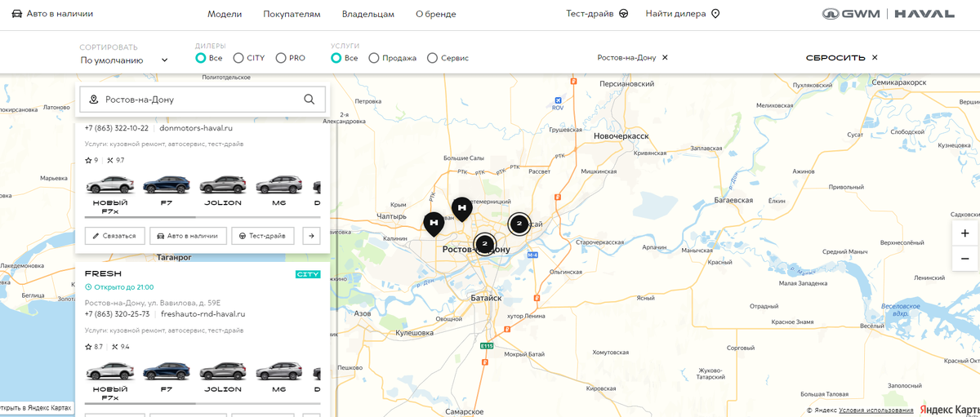Select Новый F7x in the donmotors card
The image size is (980, 417).
pyautogui.click(x=110, y=194)
